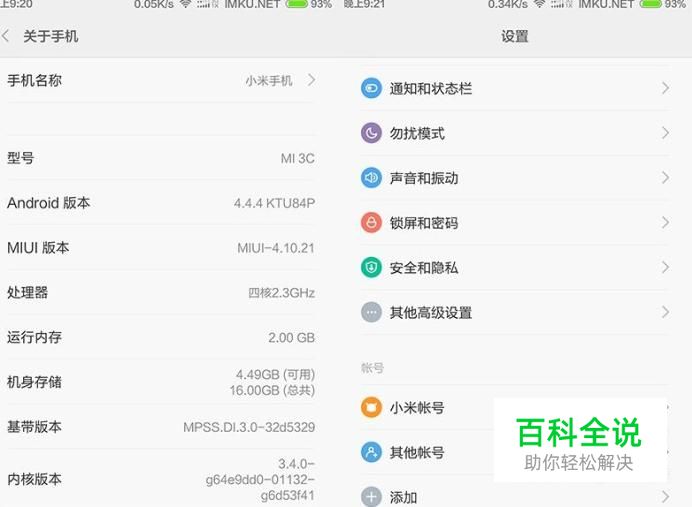
Task: Tap the MIUI 版本 label
Action: [x=38, y=248]
